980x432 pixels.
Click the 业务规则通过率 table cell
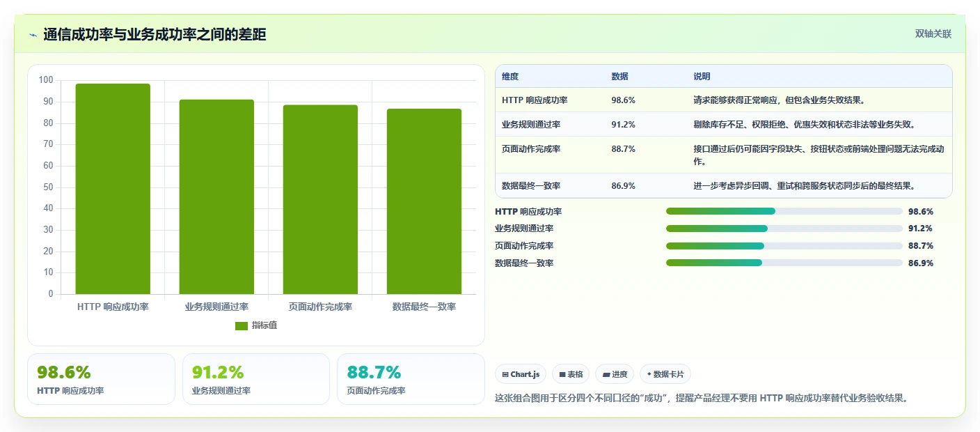pyautogui.click(x=531, y=125)
